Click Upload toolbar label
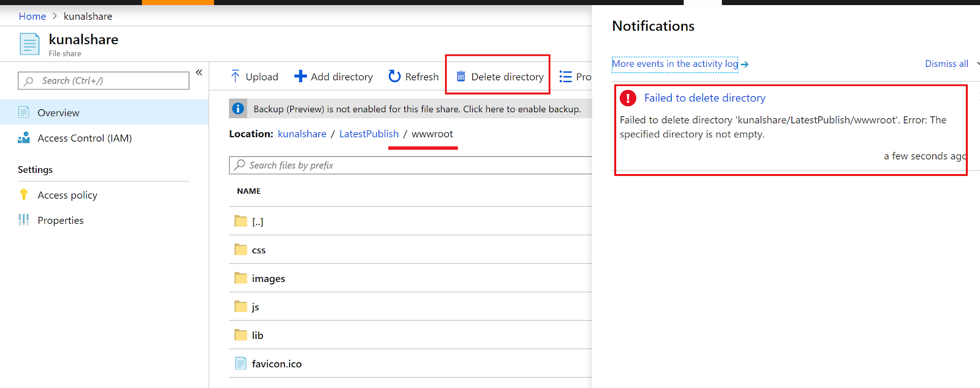 pos(262,77)
